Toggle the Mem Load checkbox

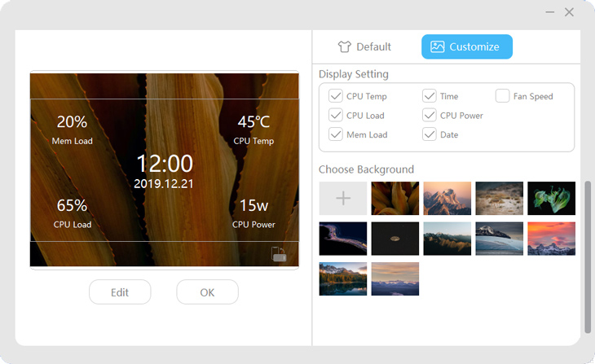point(336,134)
